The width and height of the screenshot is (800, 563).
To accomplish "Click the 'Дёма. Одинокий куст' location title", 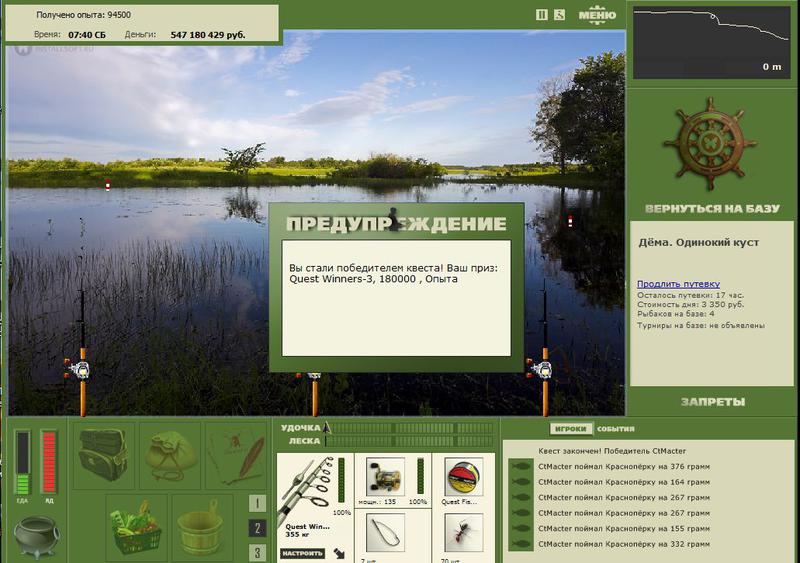I will coord(698,242).
